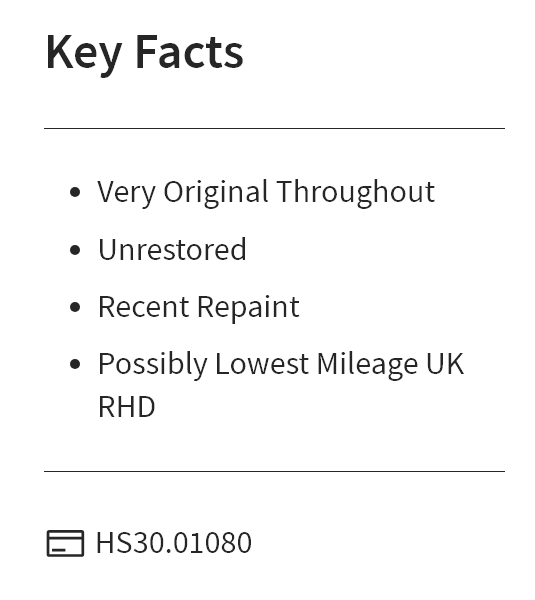Click the bullet dot before Unrestored

click(75, 250)
